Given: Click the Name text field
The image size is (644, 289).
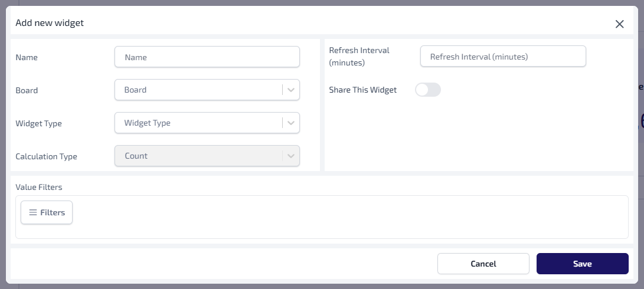Looking at the screenshot, I should (207, 57).
